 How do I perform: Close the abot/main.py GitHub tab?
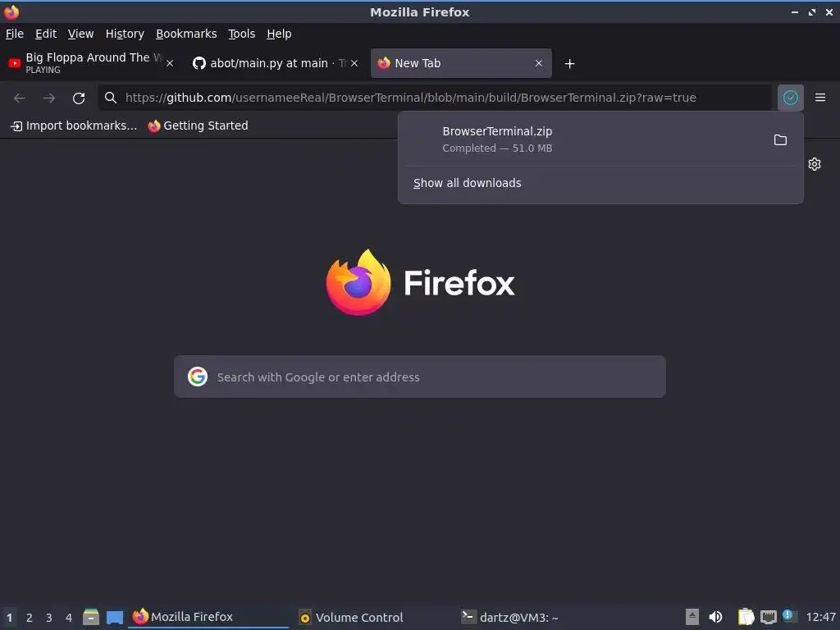(354, 63)
